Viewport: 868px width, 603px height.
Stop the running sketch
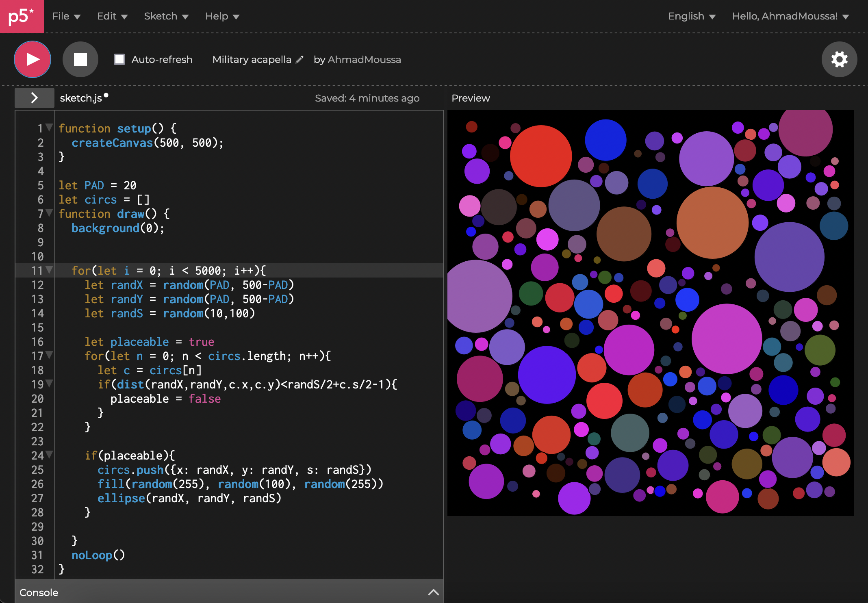(x=80, y=59)
